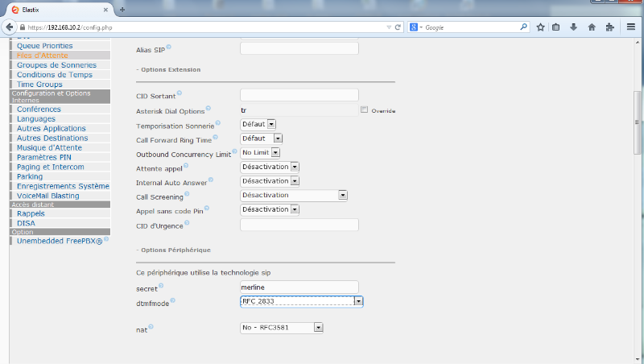This screenshot has height=364, width=644.
Task: Click help icon beside CID Sortant
Action: [179, 93]
